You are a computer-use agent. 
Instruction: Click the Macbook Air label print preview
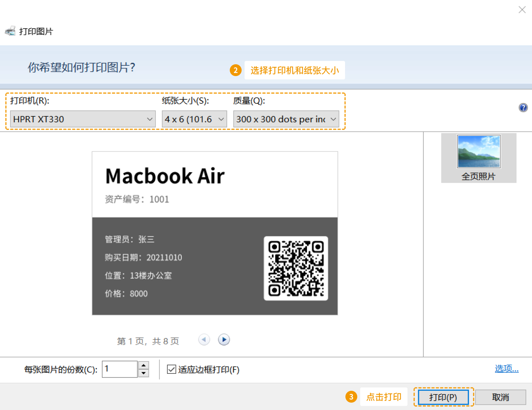click(x=215, y=233)
